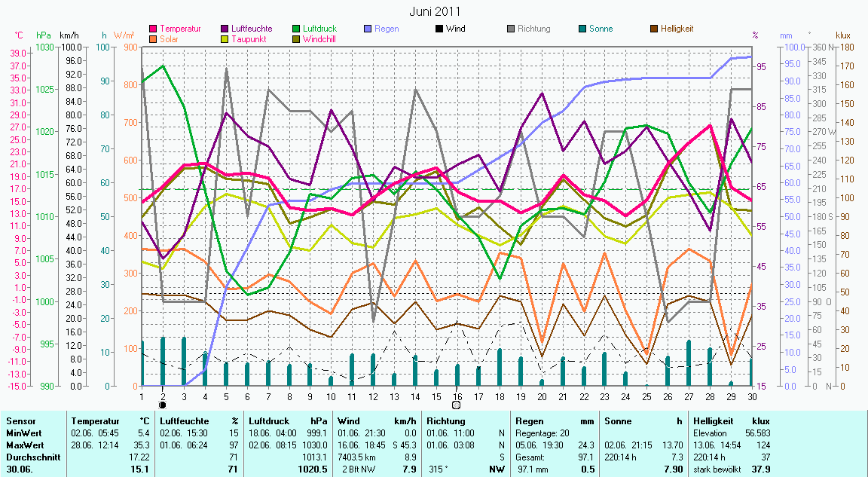Click the green Luftdruck legend swatch

point(296,29)
